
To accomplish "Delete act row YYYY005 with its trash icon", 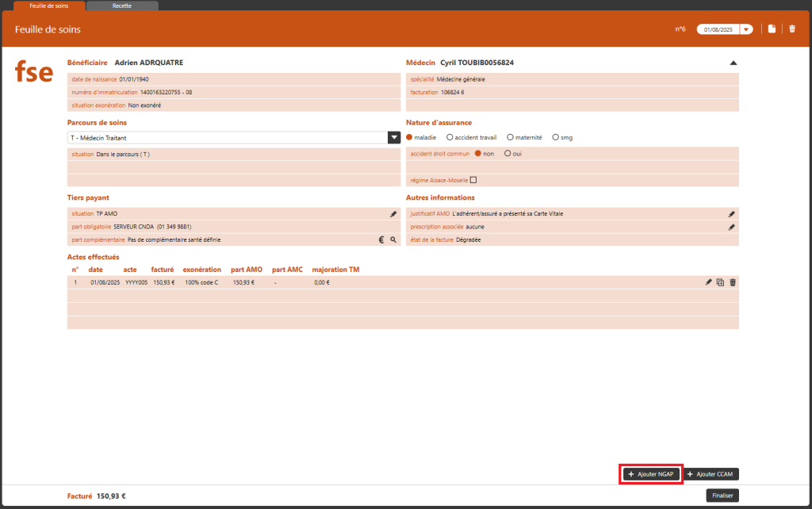I will 733,282.
